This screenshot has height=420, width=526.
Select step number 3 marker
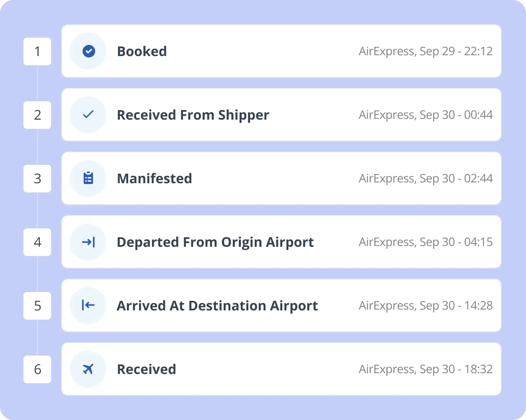pyautogui.click(x=37, y=179)
